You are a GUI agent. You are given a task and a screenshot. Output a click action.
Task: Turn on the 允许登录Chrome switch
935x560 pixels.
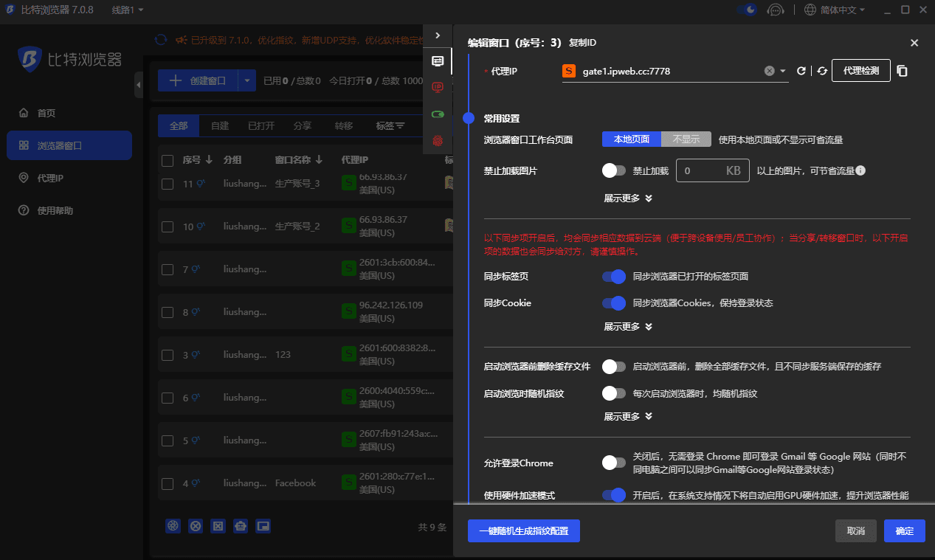click(613, 463)
